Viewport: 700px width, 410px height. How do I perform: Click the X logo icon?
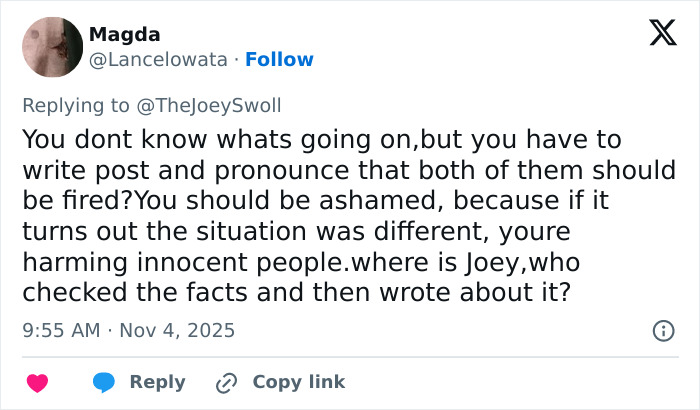[656, 33]
